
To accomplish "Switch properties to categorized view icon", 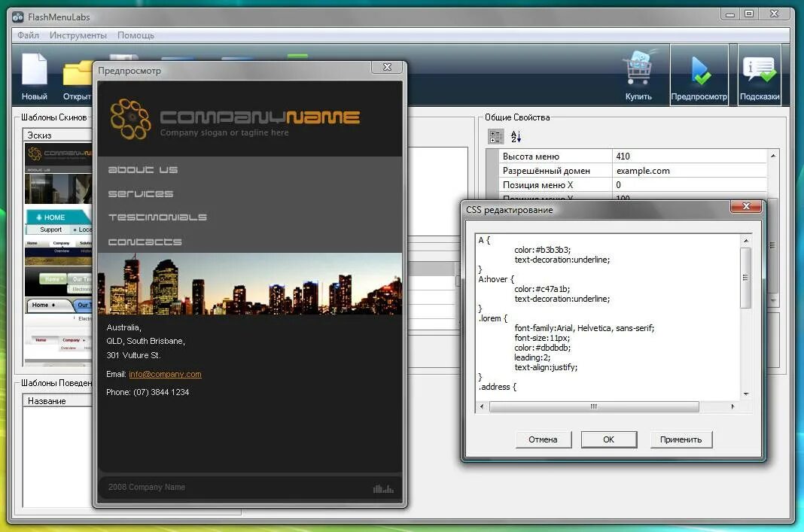I will (496, 136).
